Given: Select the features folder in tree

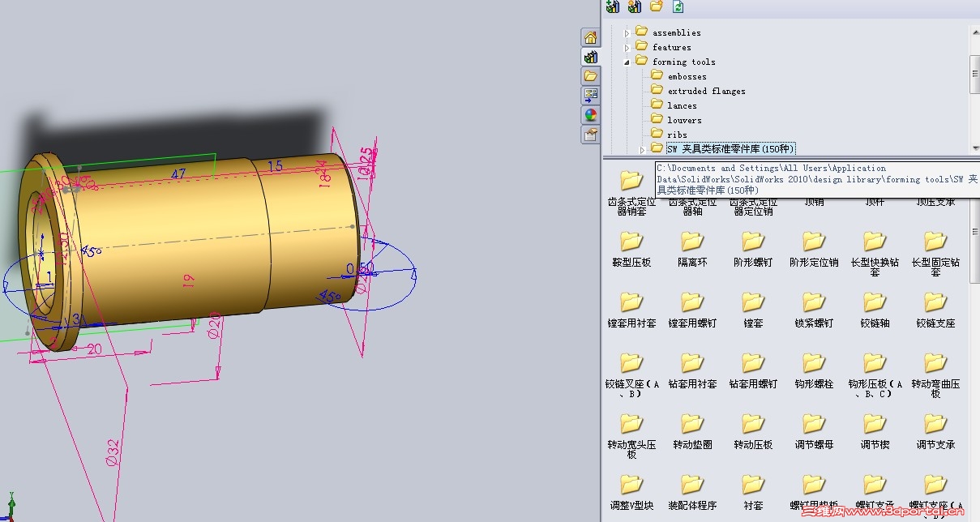Looking at the screenshot, I should [663, 47].
